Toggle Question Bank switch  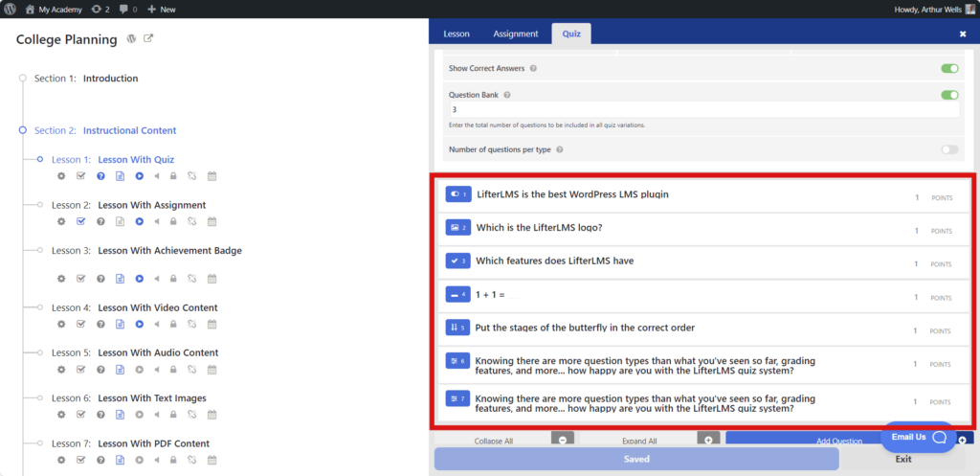click(949, 95)
